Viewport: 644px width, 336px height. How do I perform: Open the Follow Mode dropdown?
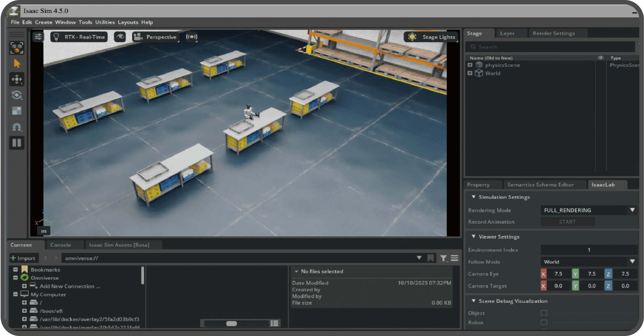tap(588, 262)
